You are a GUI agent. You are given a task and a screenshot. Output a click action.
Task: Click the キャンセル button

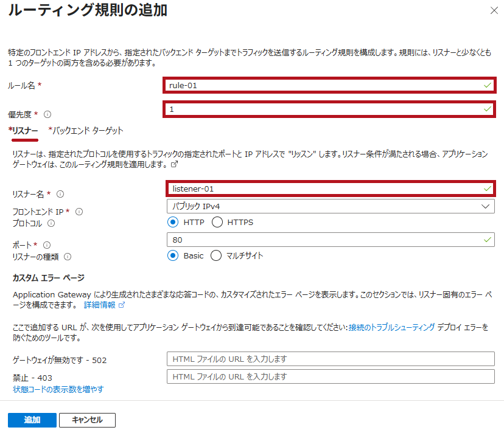point(87,420)
